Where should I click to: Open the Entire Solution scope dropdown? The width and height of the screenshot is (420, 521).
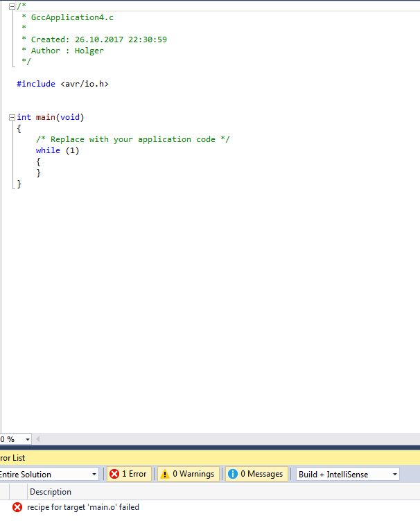coord(49,474)
